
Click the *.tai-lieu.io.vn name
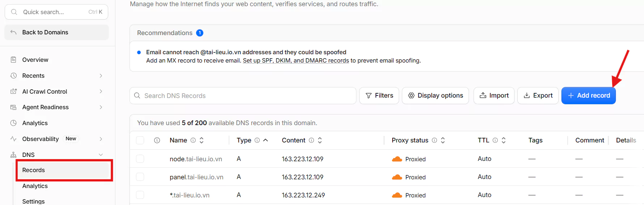click(190, 195)
